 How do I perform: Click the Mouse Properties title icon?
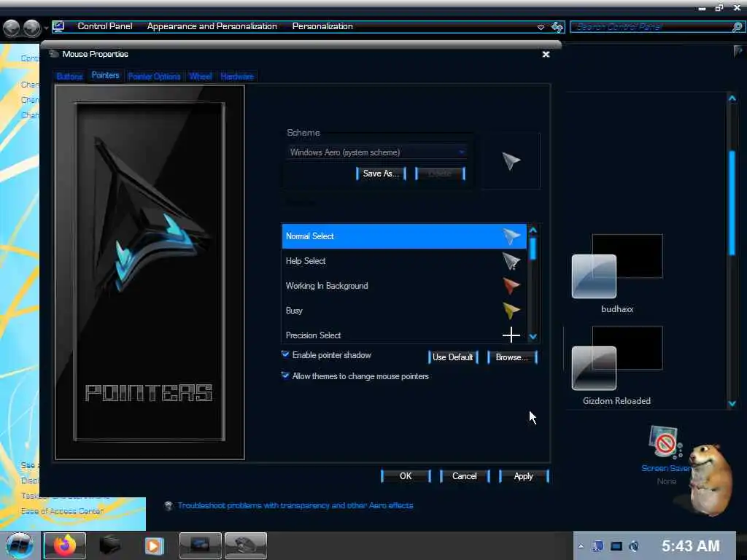pyautogui.click(x=54, y=54)
